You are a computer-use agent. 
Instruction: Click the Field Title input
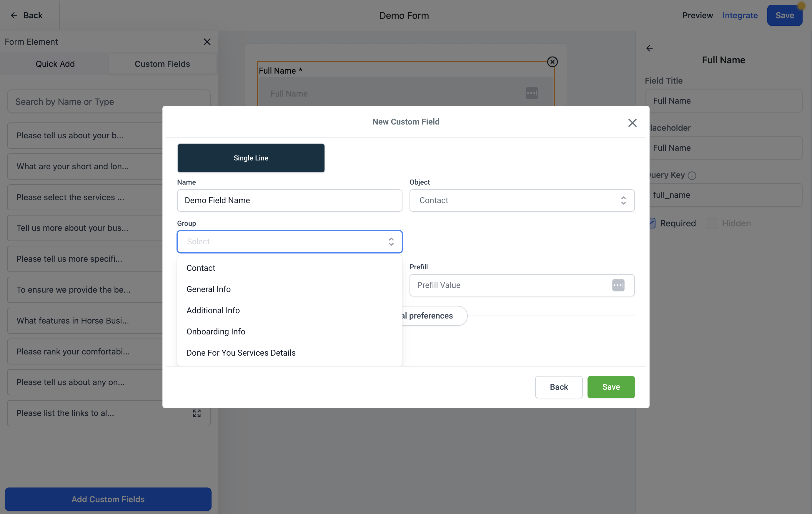723,101
